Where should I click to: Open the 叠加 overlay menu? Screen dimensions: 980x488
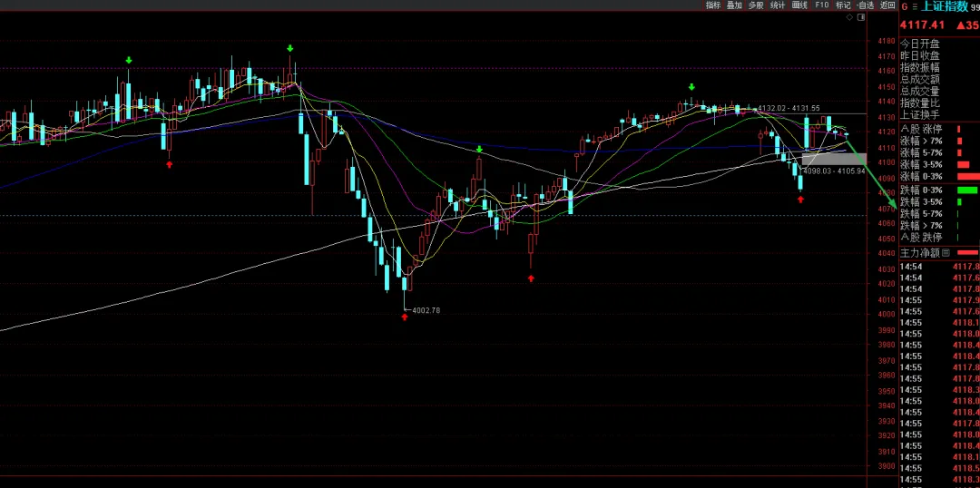(734, 5)
